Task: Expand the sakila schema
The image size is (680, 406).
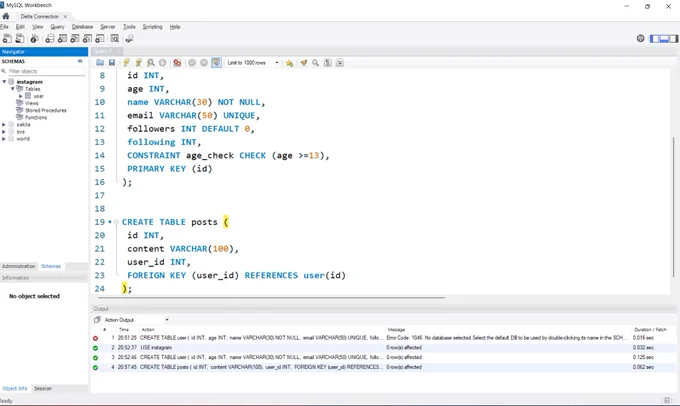Action: pyautogui.click(x=4, y=124)
